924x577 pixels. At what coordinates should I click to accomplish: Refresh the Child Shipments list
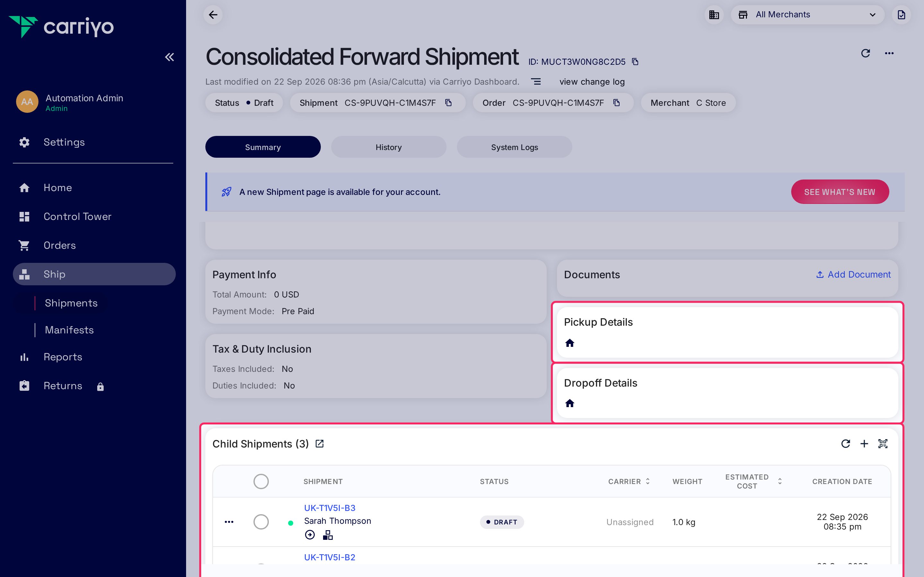845,443
